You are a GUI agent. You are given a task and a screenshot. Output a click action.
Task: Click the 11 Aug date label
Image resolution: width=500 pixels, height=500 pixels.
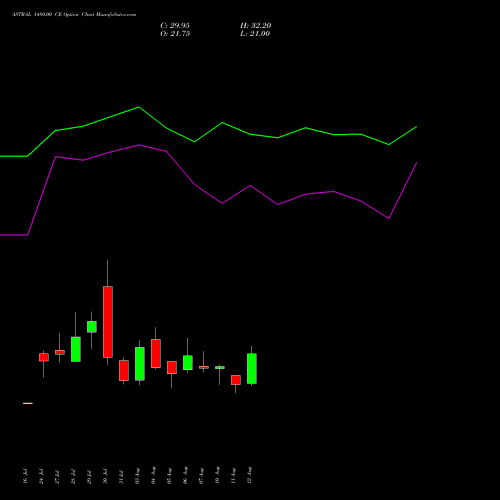click(233, 476)
